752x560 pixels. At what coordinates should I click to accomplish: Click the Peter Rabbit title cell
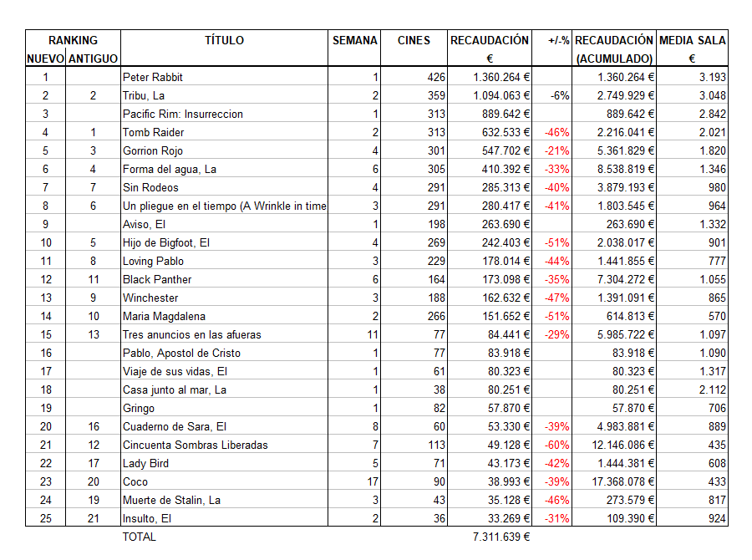pos(152,77)
